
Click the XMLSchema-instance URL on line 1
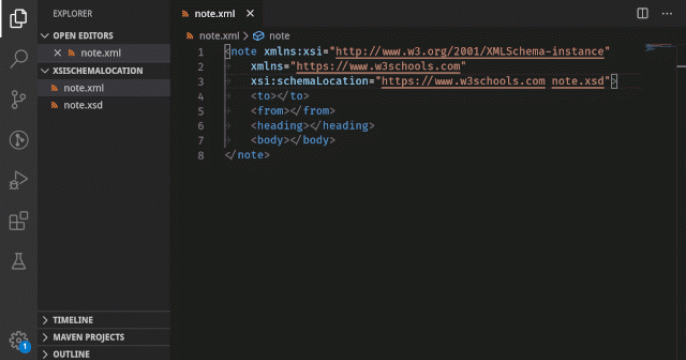pyautogui.click(x=470, y=52)
